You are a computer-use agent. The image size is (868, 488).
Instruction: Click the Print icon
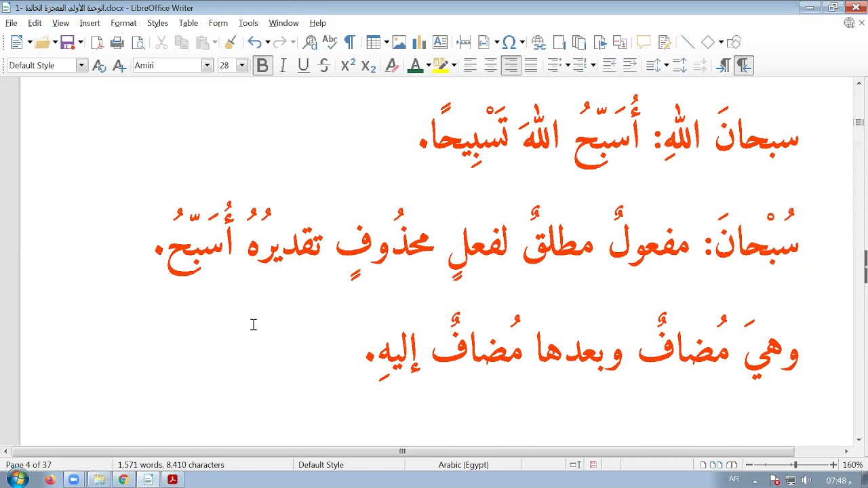pos(117,42)
